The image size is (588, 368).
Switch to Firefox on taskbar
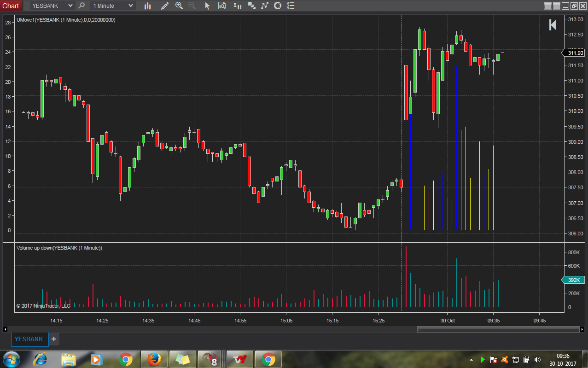[154, 359]
